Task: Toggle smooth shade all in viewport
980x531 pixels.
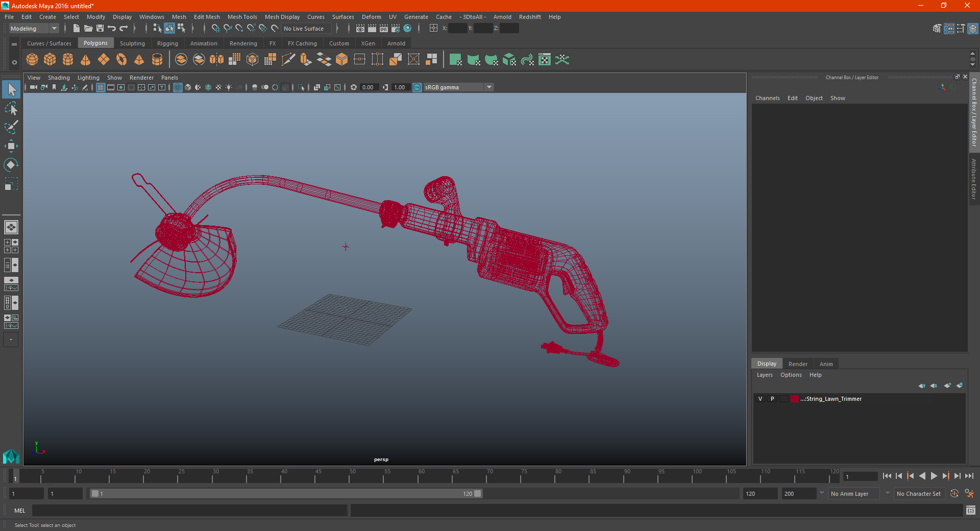Action: [x=188, y=87]
